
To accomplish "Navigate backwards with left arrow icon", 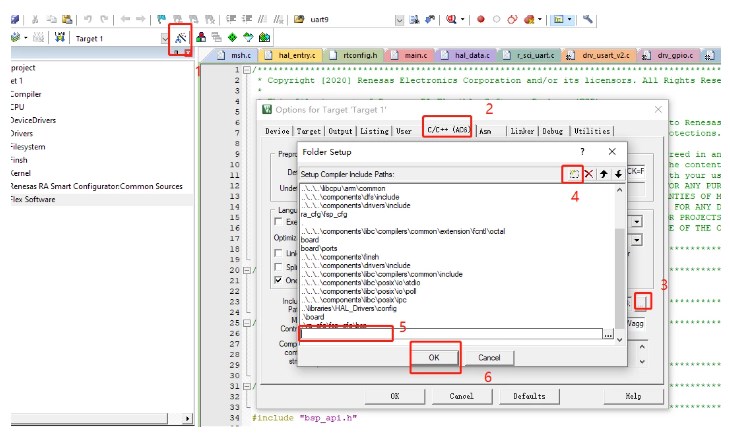I will pyautogui.click(x=125, y=19).
